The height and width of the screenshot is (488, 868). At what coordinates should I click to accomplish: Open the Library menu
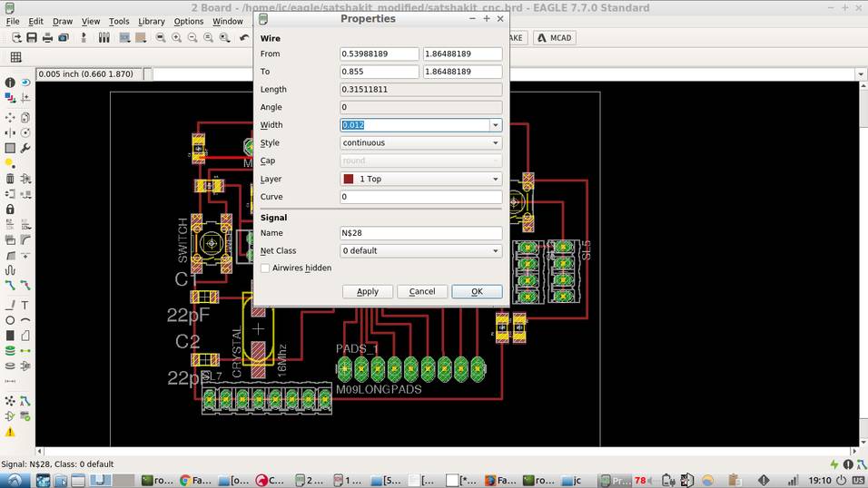151,21
